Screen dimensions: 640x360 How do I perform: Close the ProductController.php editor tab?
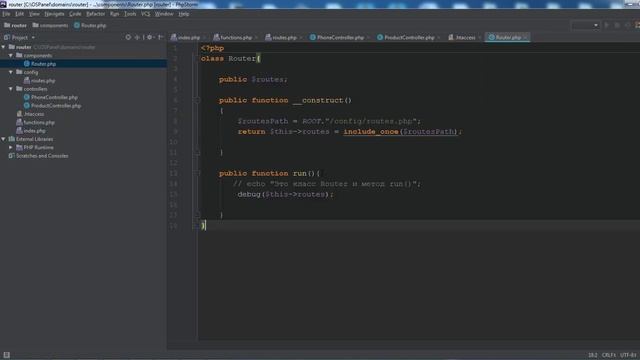[439, 38]
